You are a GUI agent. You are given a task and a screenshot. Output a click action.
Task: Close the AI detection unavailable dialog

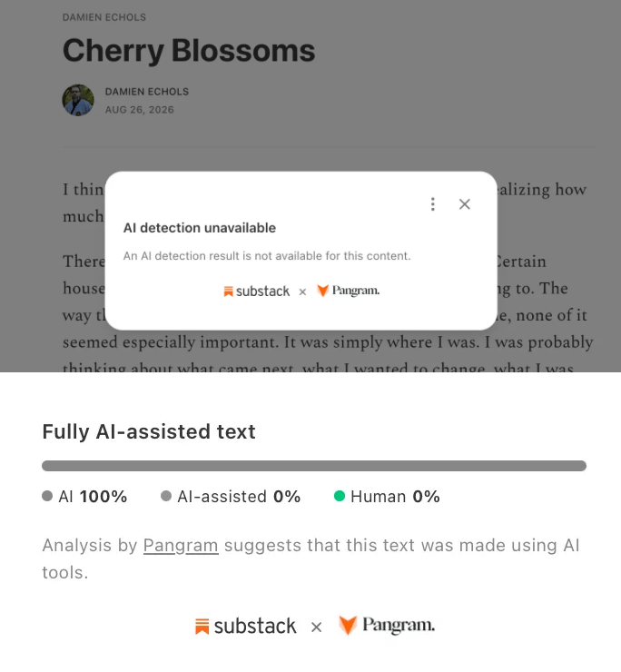[x=465, y=204]
